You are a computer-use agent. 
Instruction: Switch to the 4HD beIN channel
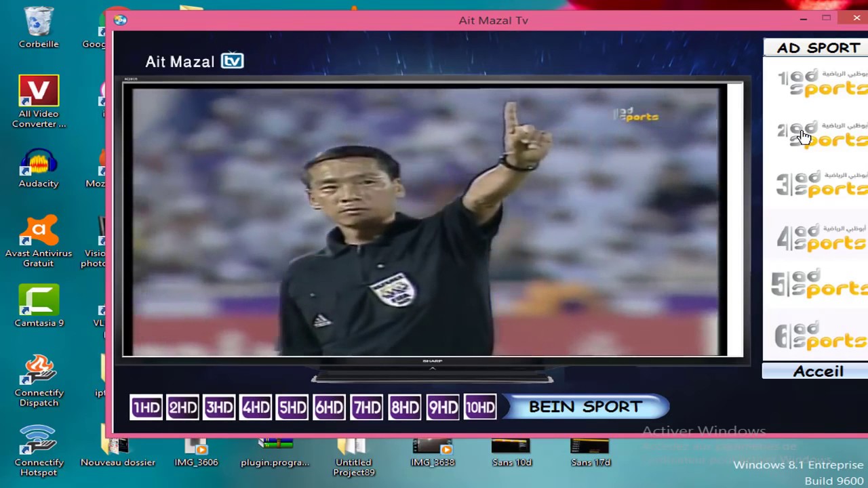[256, 407]
